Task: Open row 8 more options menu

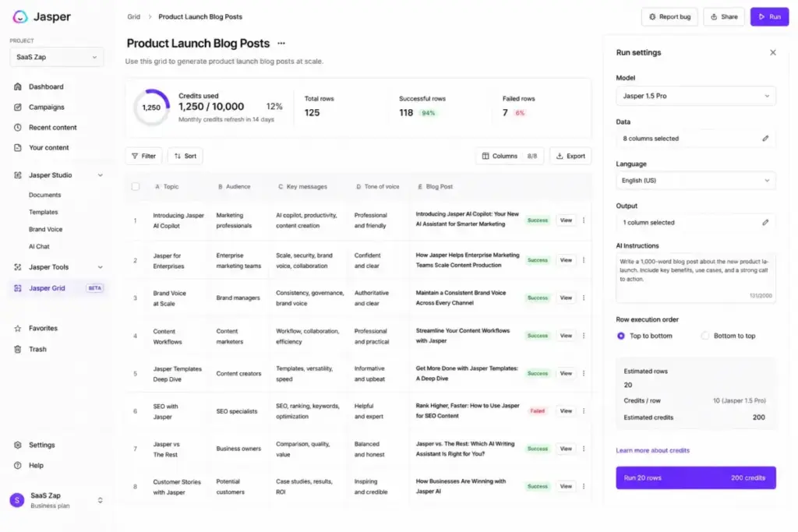Action: point(584,486)
